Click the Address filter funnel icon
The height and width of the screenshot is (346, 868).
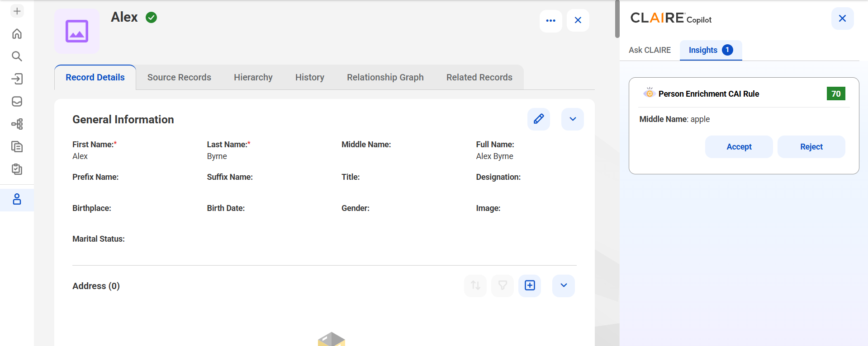[x=503, y=285]
